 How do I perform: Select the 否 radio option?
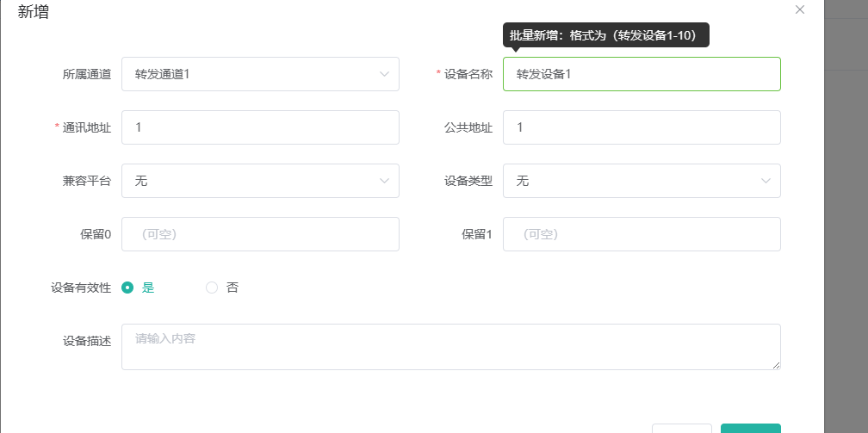pyautogui.click(x=212, y=288)
